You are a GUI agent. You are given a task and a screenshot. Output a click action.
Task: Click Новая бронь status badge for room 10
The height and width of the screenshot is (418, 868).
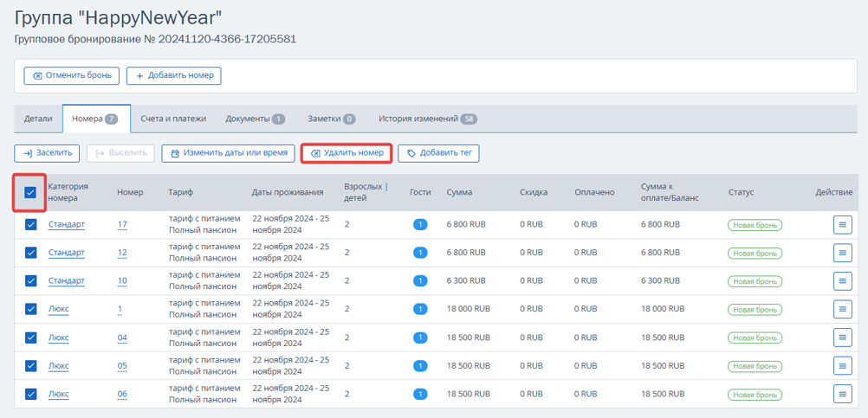coord(755,281)
